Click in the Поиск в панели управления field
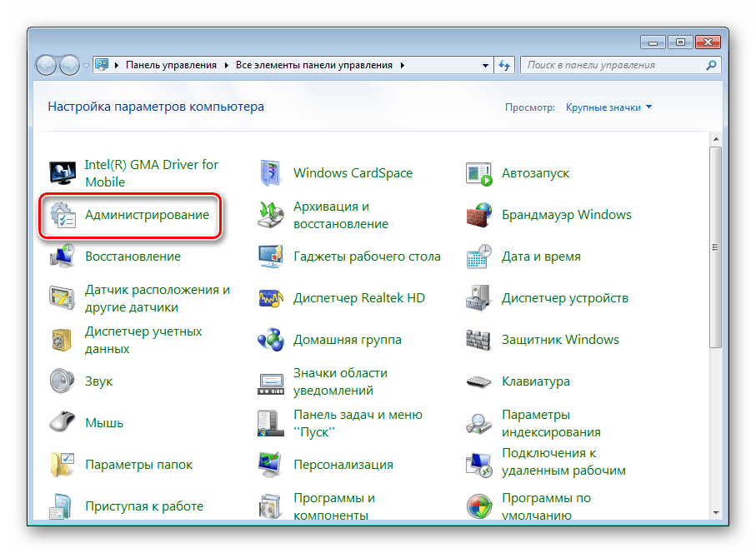Viewport: 756px width, 553px height. 620,65
